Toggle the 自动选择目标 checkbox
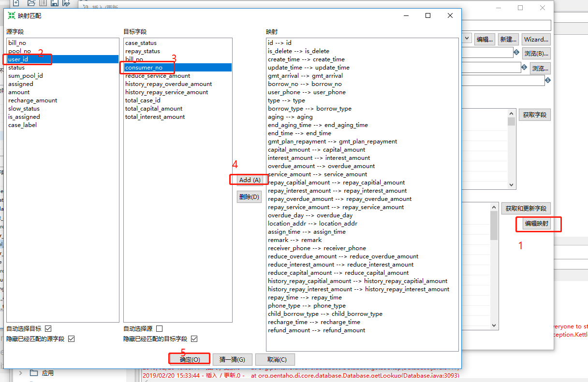588x382 pixels. 48,328
